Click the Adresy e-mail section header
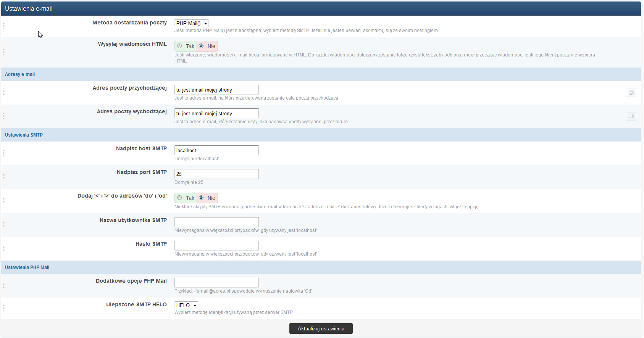Viewport: 644px width, 338px height. tap(20, 74)
